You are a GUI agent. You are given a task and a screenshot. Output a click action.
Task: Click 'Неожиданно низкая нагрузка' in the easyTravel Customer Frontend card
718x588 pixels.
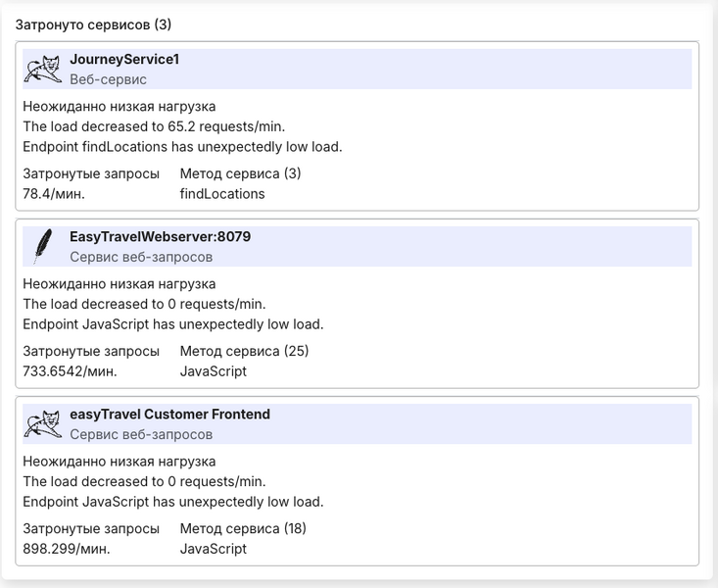pyautogui.click(x=120, y=461)
